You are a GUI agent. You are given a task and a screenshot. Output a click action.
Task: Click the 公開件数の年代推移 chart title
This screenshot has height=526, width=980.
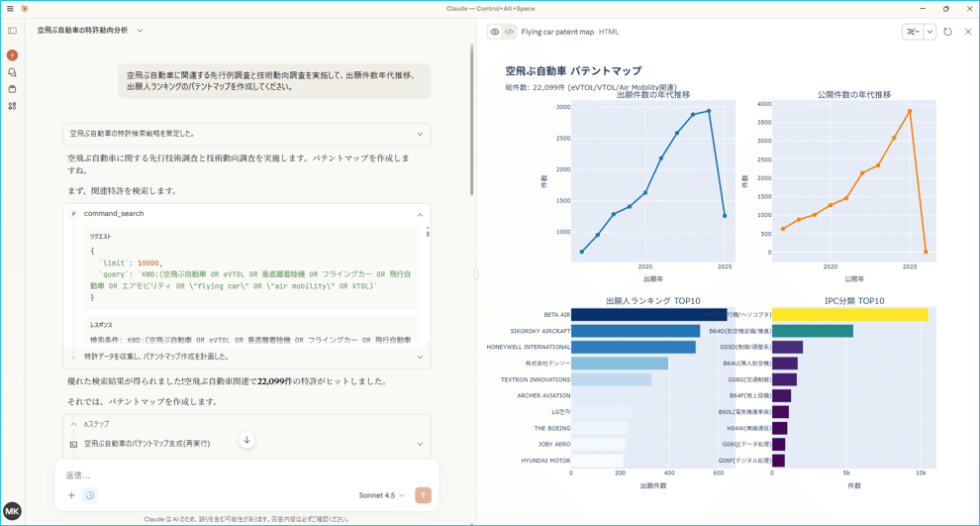[854, 95]
